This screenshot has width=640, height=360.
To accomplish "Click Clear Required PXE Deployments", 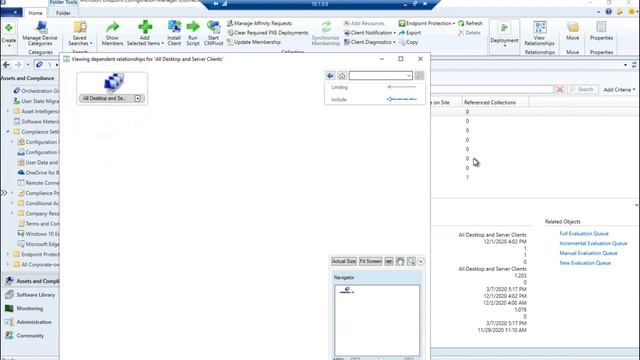I will [x=268, y=33].
